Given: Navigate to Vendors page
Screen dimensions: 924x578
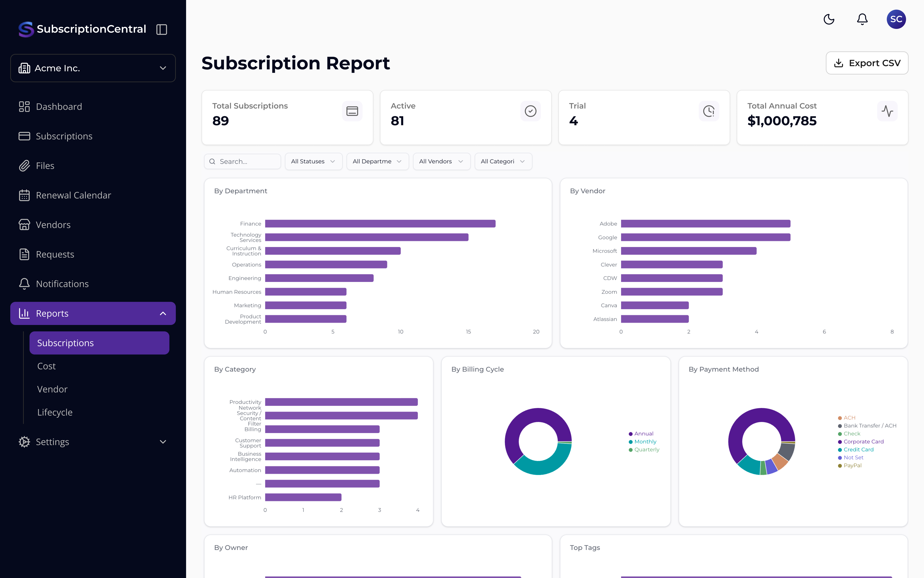Looking at the screenshot, I should point(93,225).
